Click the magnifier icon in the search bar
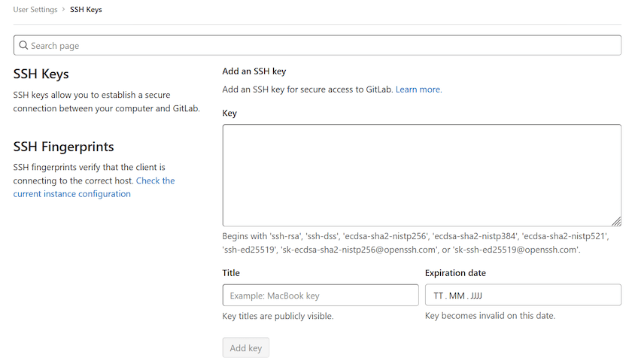This screenshot has height=364, width=635. click(x=23, y=46)
